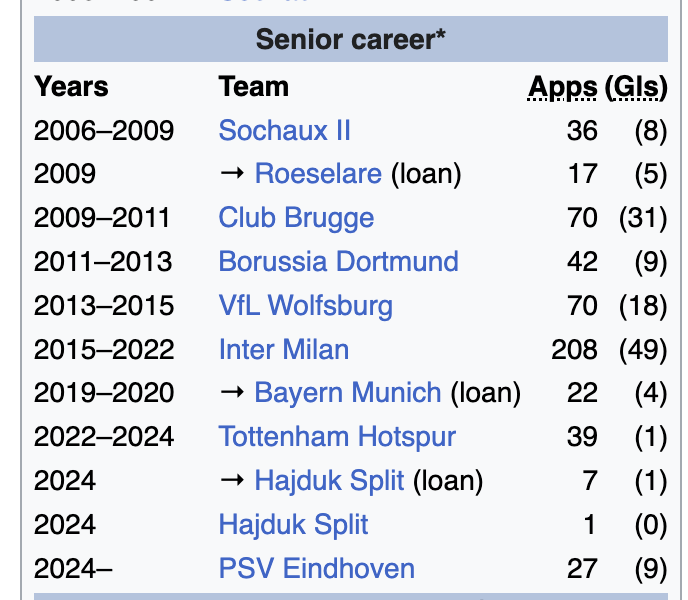Screen dimensions: 688x600
Task: Open the Inter Milan link
Action: (x=283, y=349)
